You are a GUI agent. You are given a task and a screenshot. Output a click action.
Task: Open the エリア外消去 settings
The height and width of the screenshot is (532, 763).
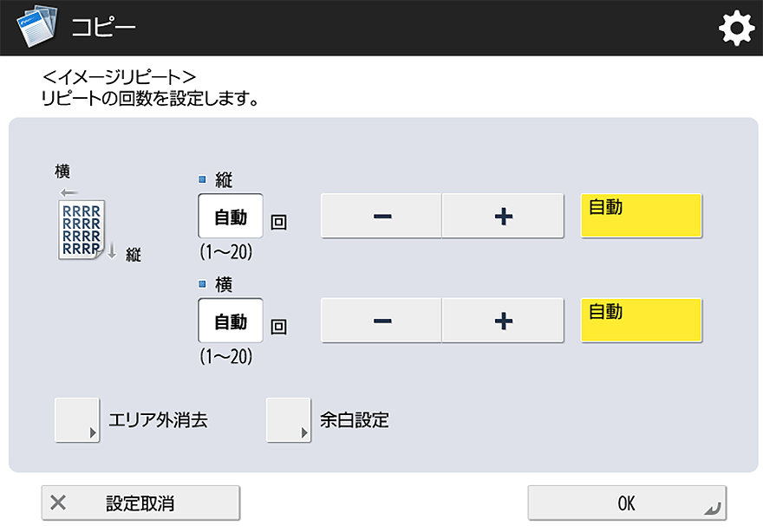(77, 420)
